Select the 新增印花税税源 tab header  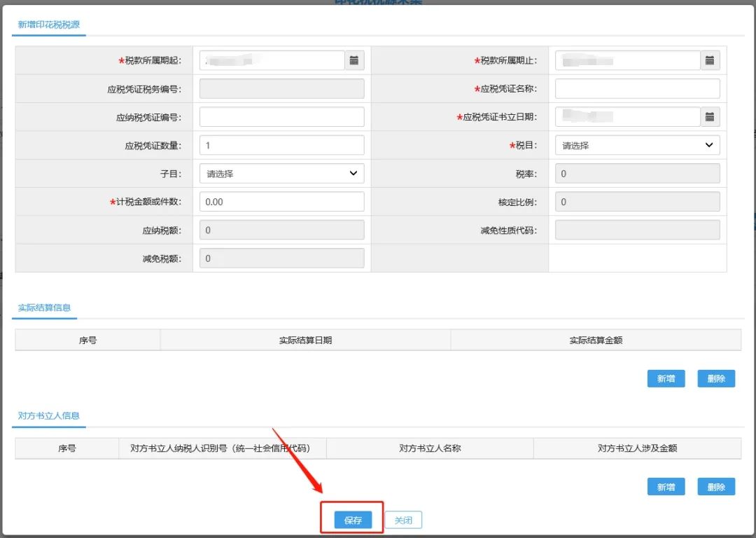coord(49,25)
